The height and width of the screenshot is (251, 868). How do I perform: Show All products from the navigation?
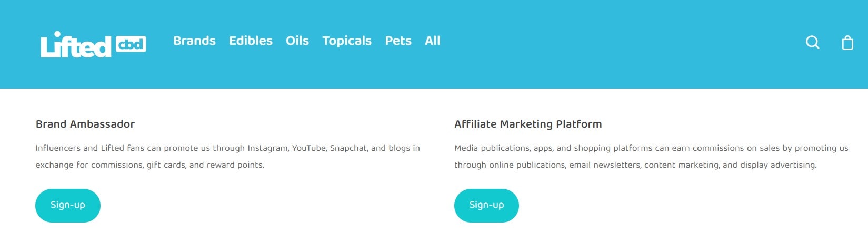[x=432, y=41]
